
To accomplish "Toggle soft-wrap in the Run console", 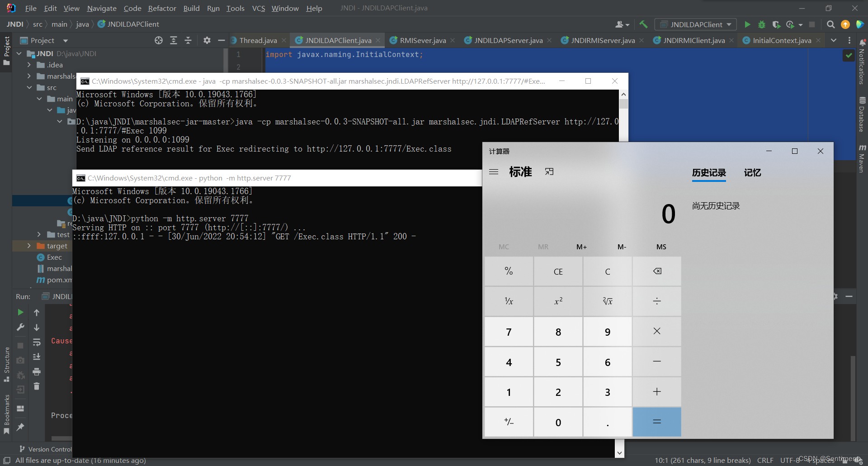I will tap(37, 342).
